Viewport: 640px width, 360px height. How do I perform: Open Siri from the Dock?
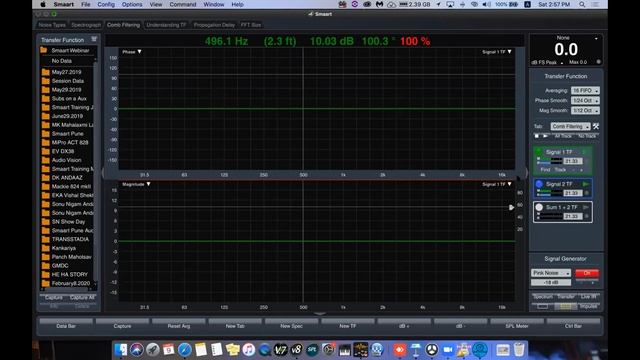137,350
